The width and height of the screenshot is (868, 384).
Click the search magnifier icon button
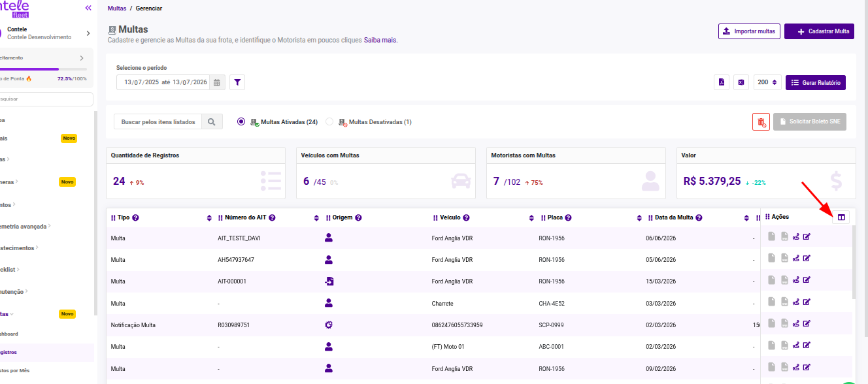[x=212, y=121]
